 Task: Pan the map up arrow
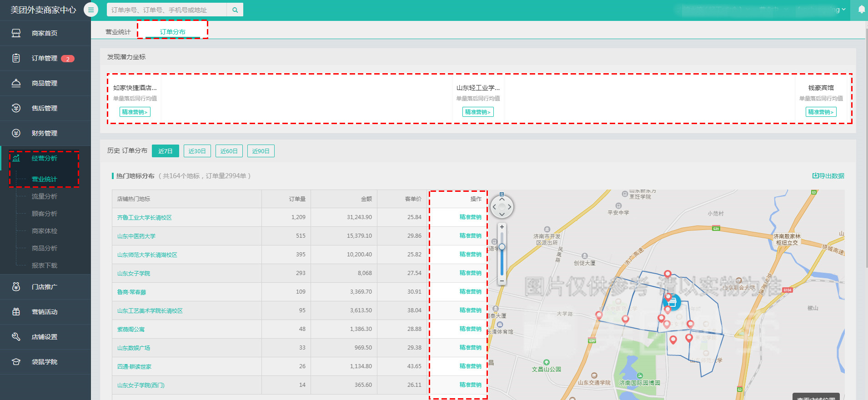[502, 199]
